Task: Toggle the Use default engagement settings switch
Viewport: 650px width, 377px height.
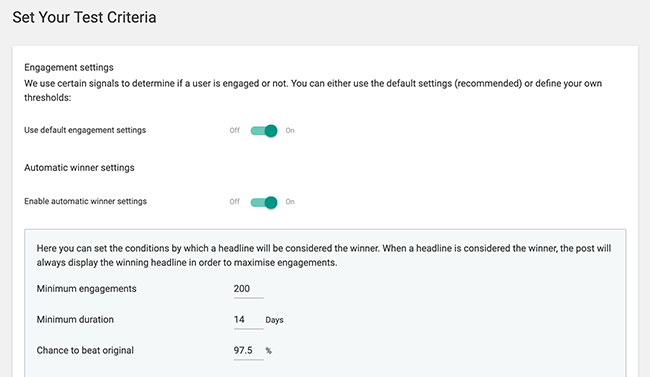Action: click(264, 131)
